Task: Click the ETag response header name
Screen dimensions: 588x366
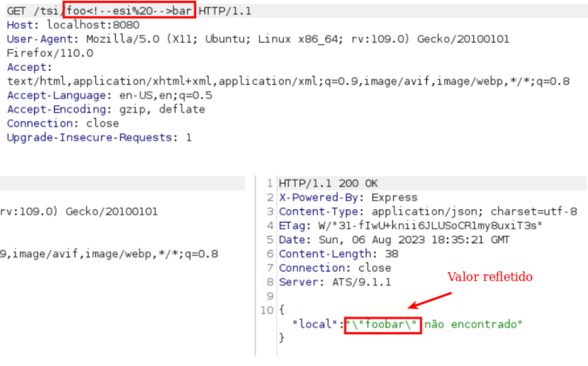Action: [x=292, y=226]
